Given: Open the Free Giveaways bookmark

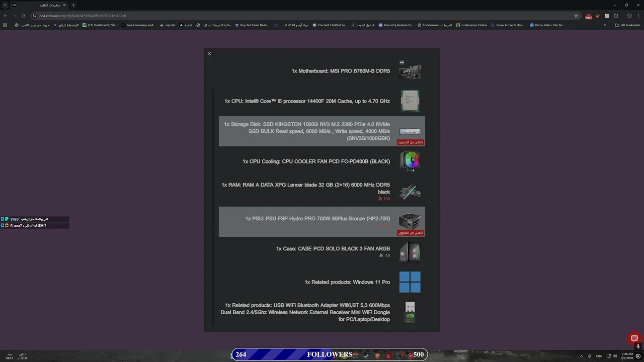Looking at the screenshot, I should [138, 25].
